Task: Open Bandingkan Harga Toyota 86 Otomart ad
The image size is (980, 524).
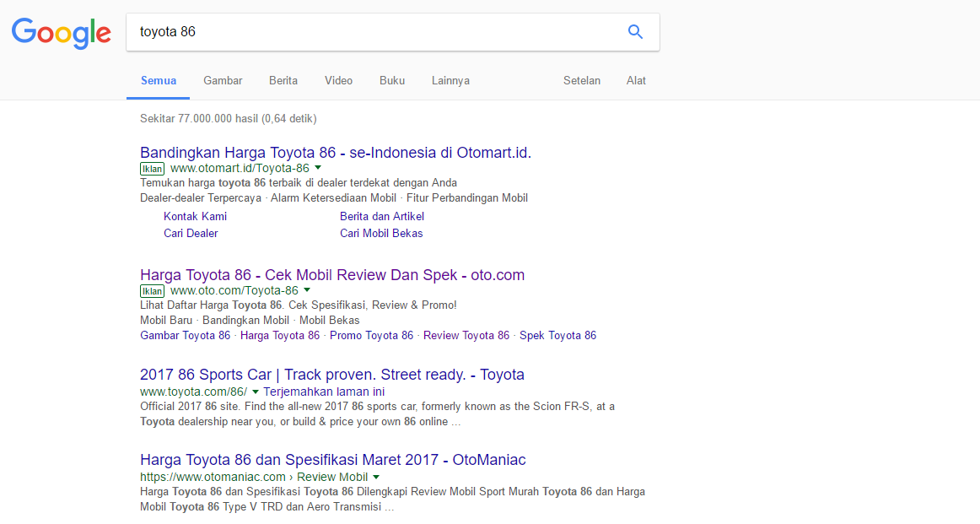Action: 336,153
